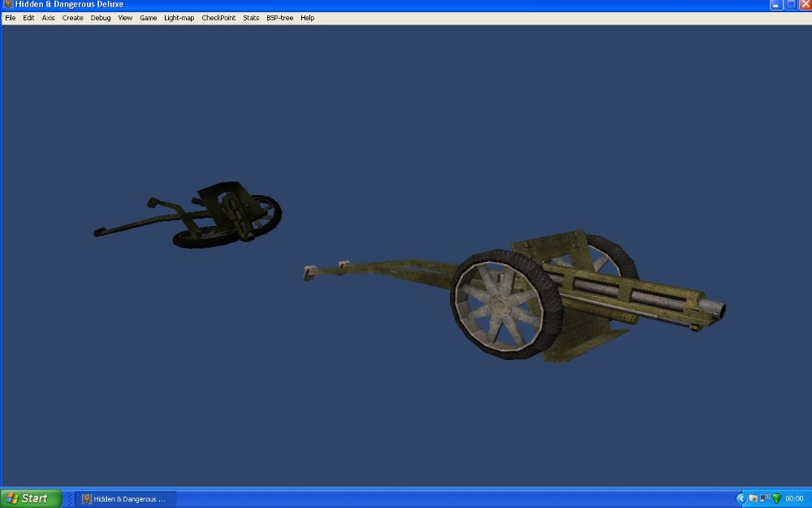
Task: Click the wireless network connection monitor tray icon
Action: tap(765, 498)
